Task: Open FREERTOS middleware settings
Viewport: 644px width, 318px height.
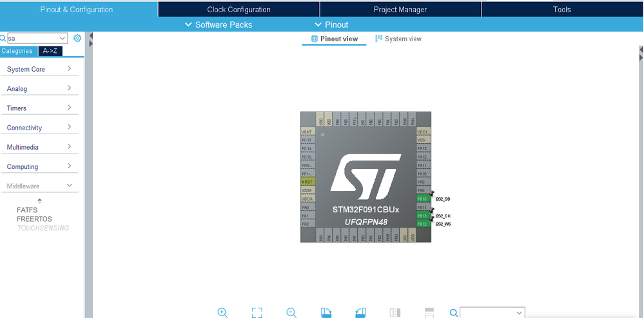Action: click(34, 219)
